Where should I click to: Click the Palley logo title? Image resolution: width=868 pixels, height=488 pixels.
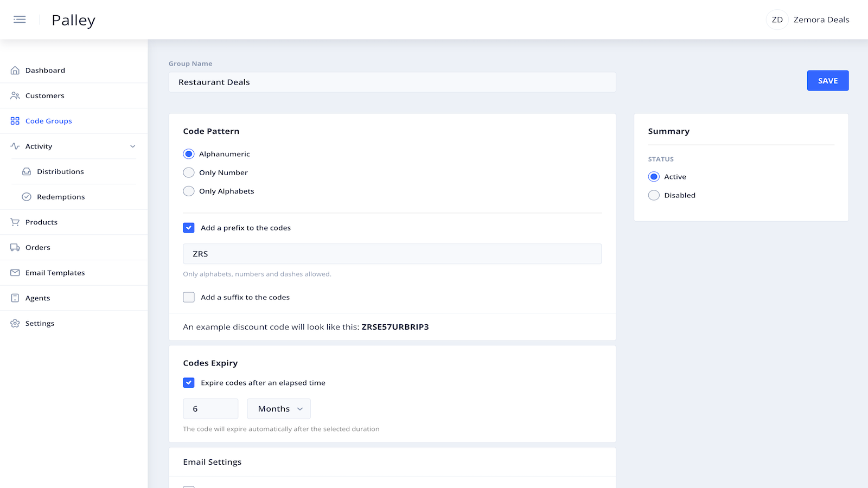73,20
